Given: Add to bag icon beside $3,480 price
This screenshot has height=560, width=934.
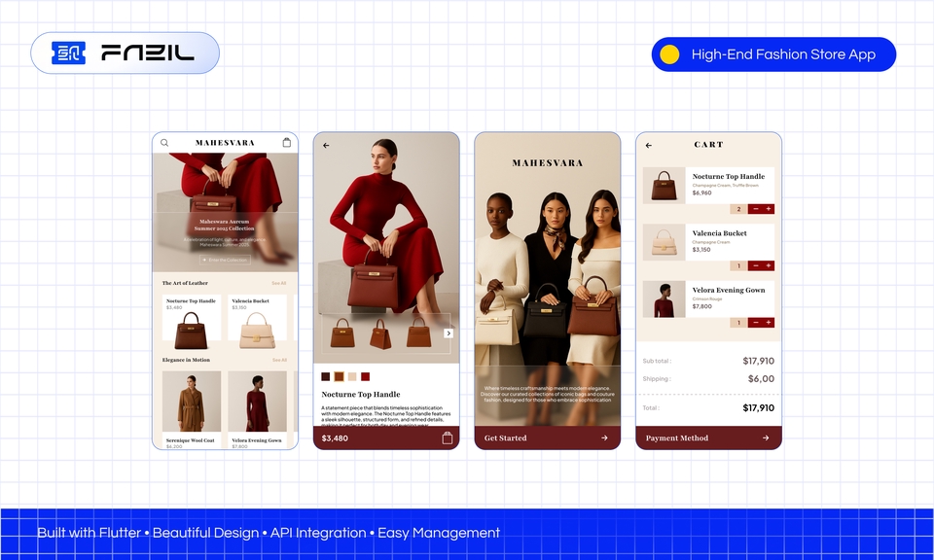Looking at the screenshot, I should (448, 438).
